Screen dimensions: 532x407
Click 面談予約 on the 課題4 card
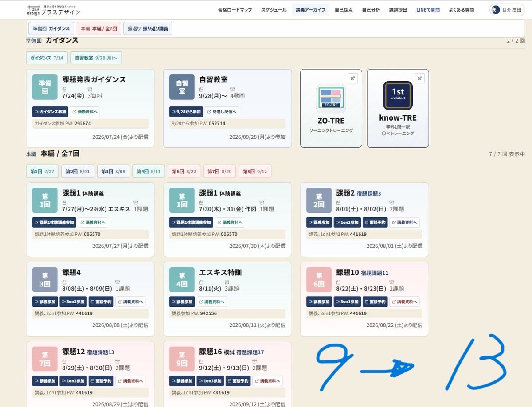[101, 301]
